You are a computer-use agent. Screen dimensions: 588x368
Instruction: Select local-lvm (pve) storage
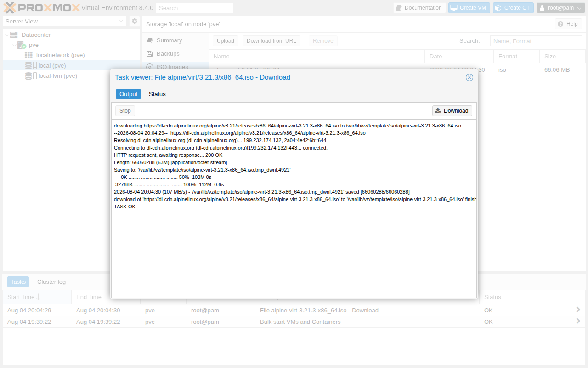point(57,75)
